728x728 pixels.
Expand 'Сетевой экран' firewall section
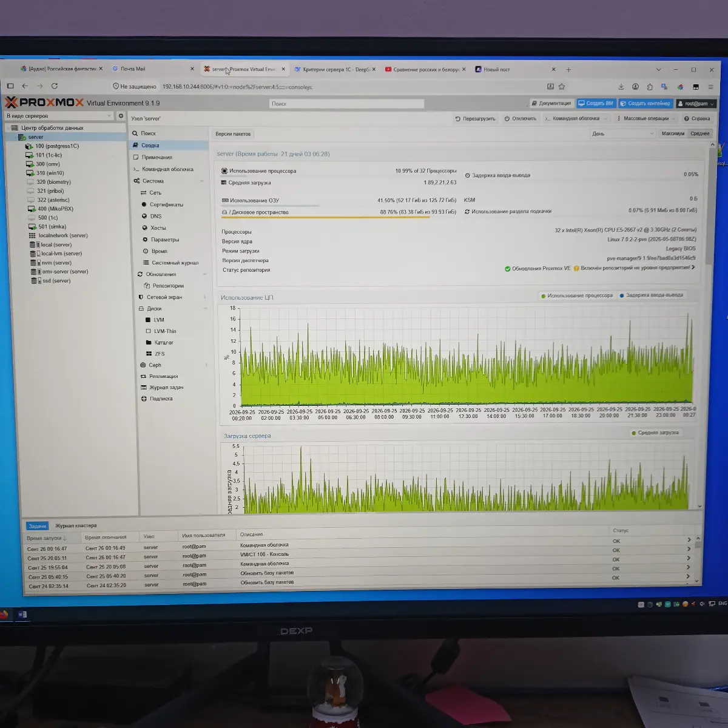point(205,297)
